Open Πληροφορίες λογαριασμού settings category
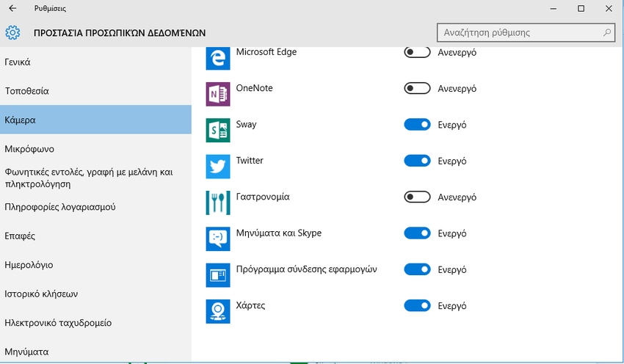Image resolution: width=624 pixels, height=364 pixels. (60, 207)
